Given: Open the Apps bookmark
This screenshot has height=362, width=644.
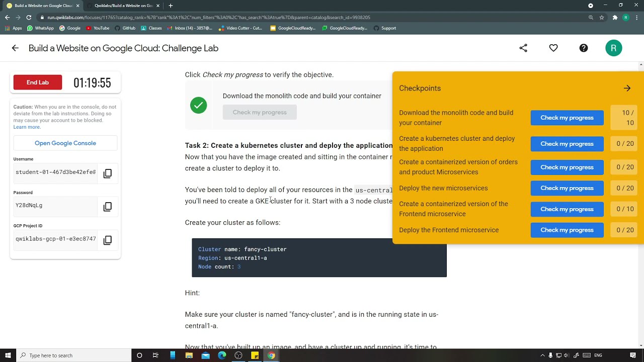Looking at the screenshot, I should click(13, 28).
